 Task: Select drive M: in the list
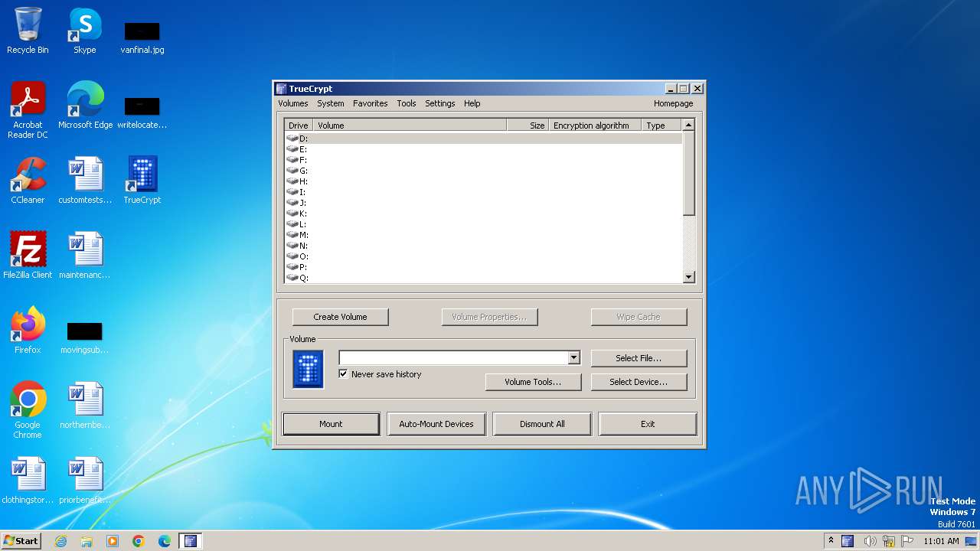click(x=483, y=235)
